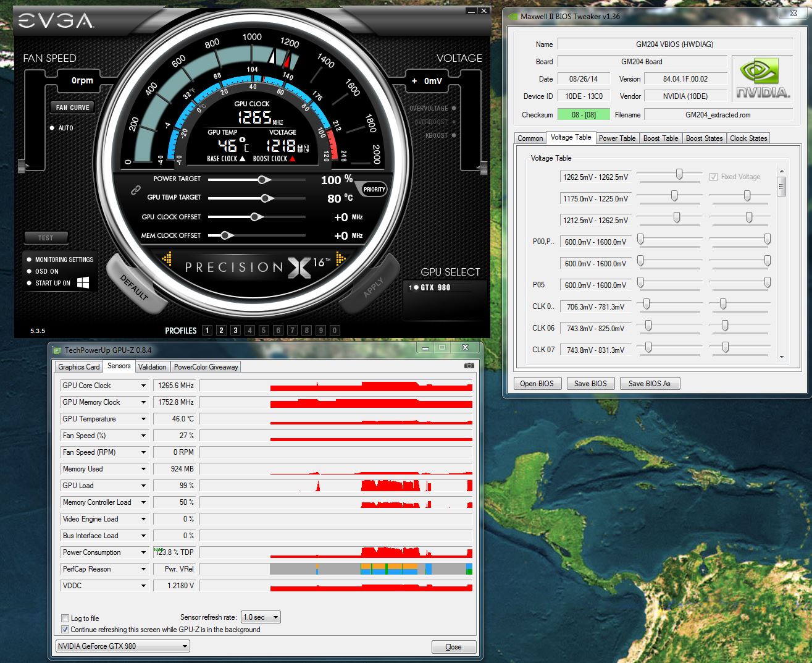Viewport: 812px width, 663px height.
Task: Click the PRIORITY button
Action: tap(374, 189)
